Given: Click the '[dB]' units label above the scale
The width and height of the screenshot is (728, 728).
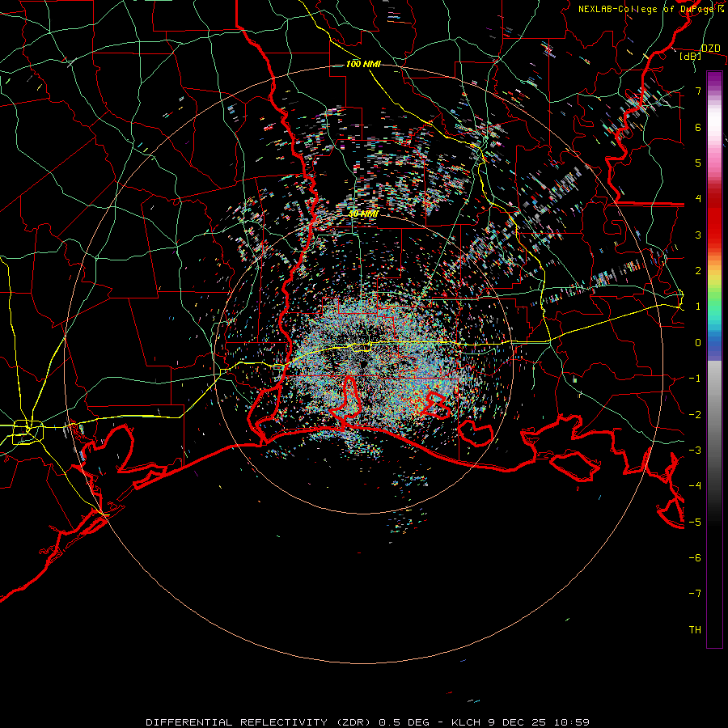Looking at the screenshot, I should coord(691,56).
